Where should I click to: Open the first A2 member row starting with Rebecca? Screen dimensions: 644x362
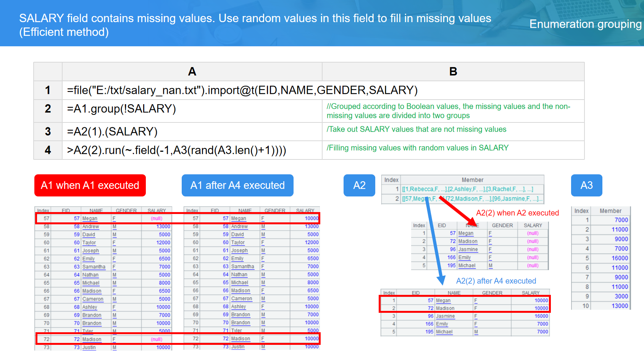click(x=468, y=189)
